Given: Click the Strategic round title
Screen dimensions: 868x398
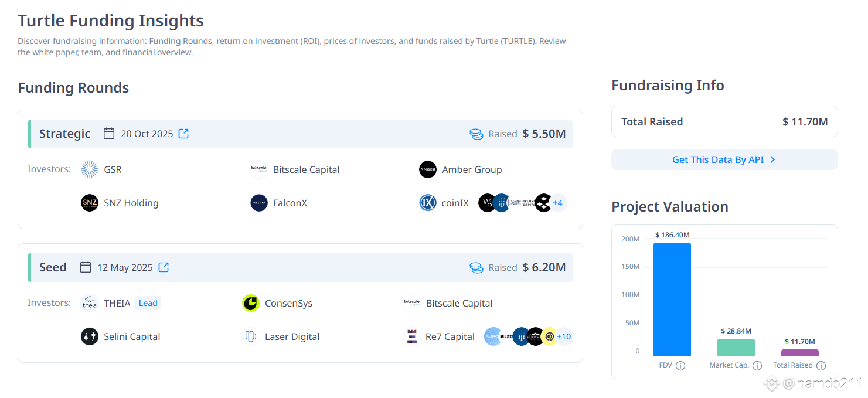Looking at the screenshot, I should [65, 134].
